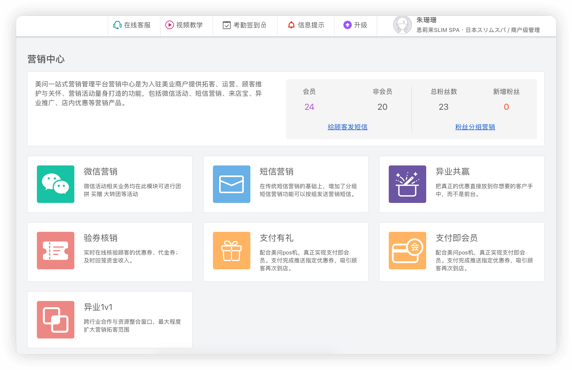The width and height of the screenshot is (572, 370).
Task: Open the purple 异业共赢 icon
Action: [407, 184]
